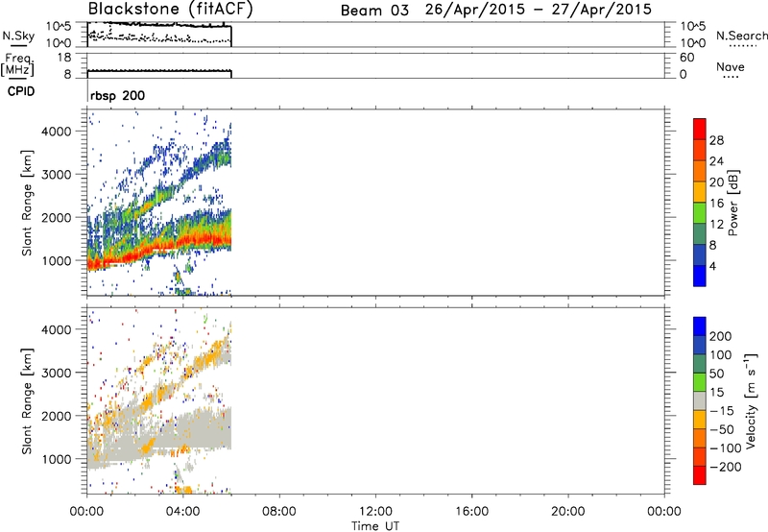The image size is (768, 532).
Task: Pick the red bottom segment of Velocity color bar
Action: (x=700, y=475)
